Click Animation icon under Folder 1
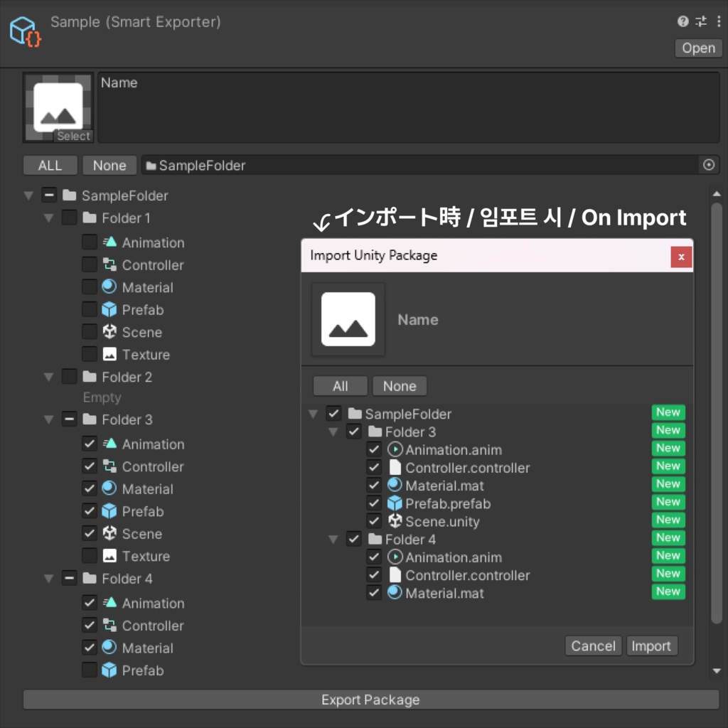 [109, 242]
